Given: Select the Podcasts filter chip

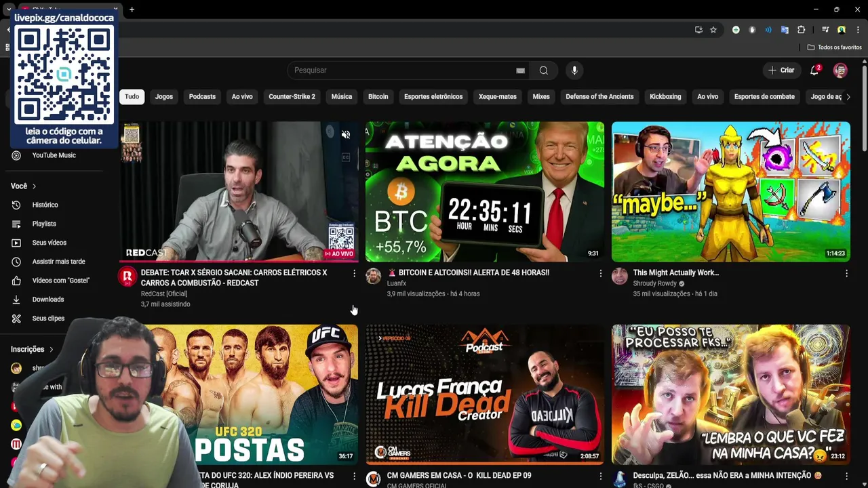Looking at the screenshot, I should tap(202, 97).
